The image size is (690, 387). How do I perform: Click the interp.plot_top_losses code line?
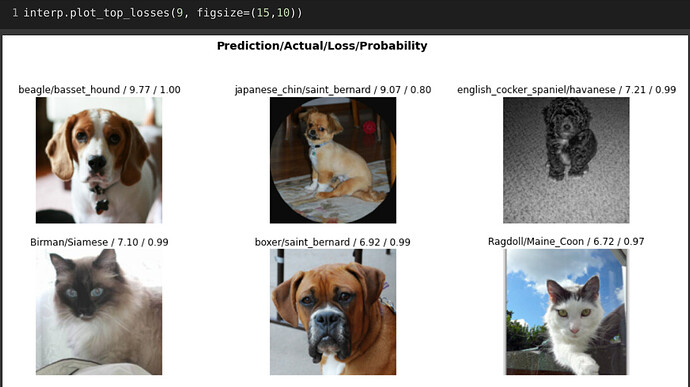pyautogui.click(x=163, y=13)
